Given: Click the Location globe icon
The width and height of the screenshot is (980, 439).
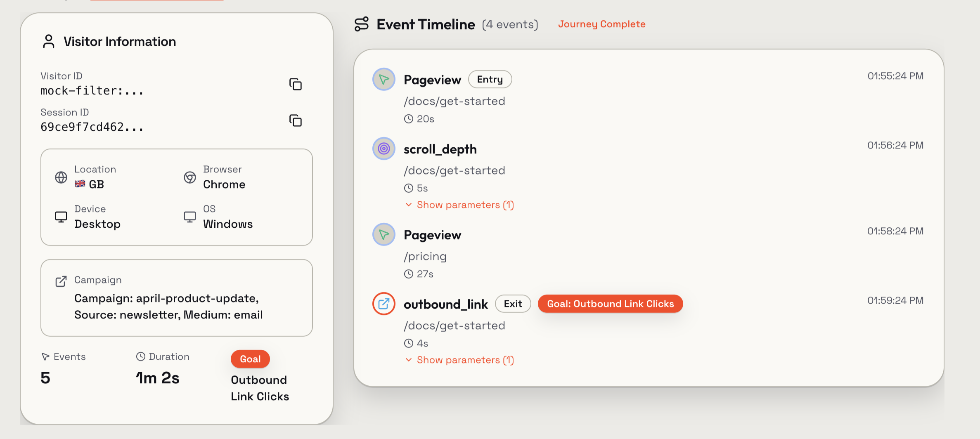Looking at the screenshot, I should pos(61,177).
